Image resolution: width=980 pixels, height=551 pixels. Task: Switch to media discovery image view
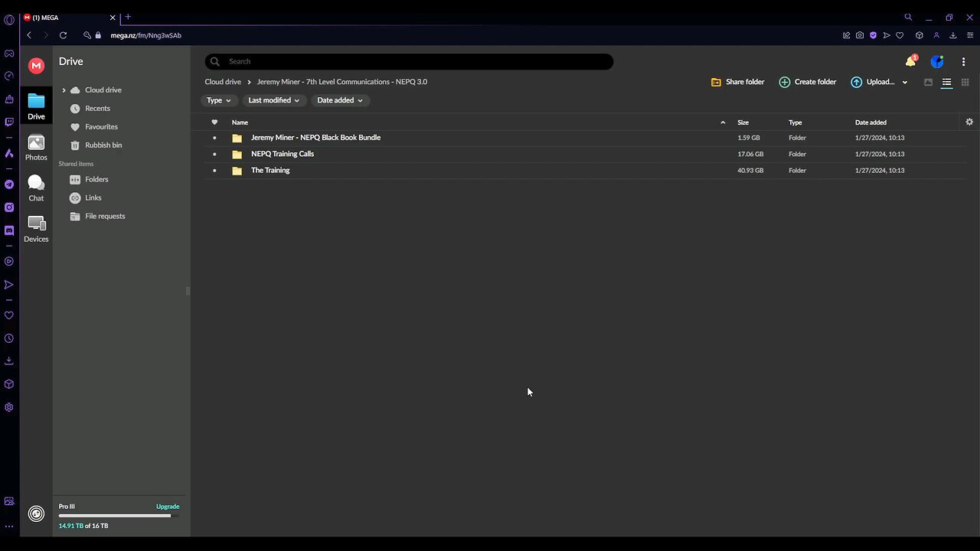coord(928,82)
